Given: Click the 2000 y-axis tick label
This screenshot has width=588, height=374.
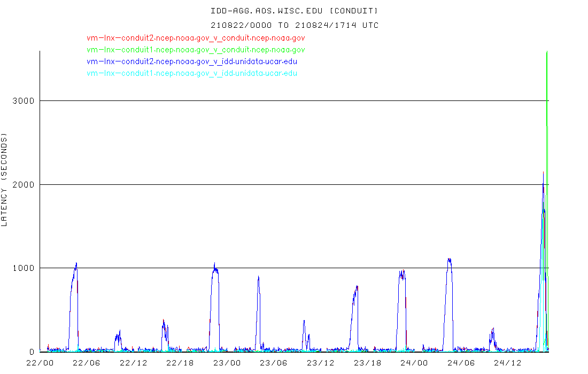Looking at the screenshot, I should [x=23, y=185].
